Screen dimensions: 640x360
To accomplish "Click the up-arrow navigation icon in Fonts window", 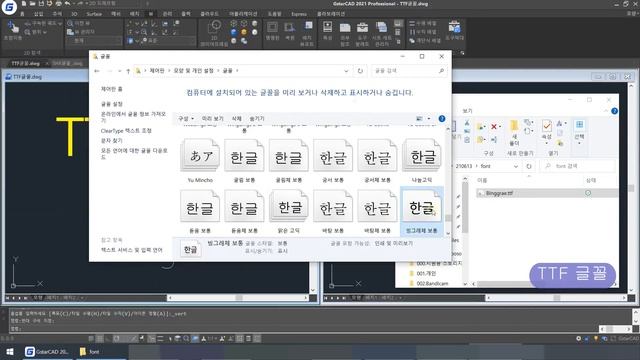I will coord(128,71).
